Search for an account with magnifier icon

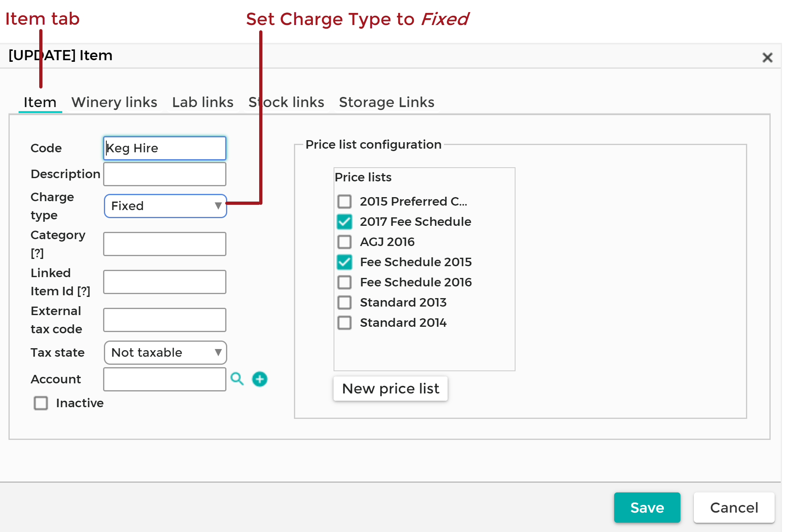tap(237, 379)
